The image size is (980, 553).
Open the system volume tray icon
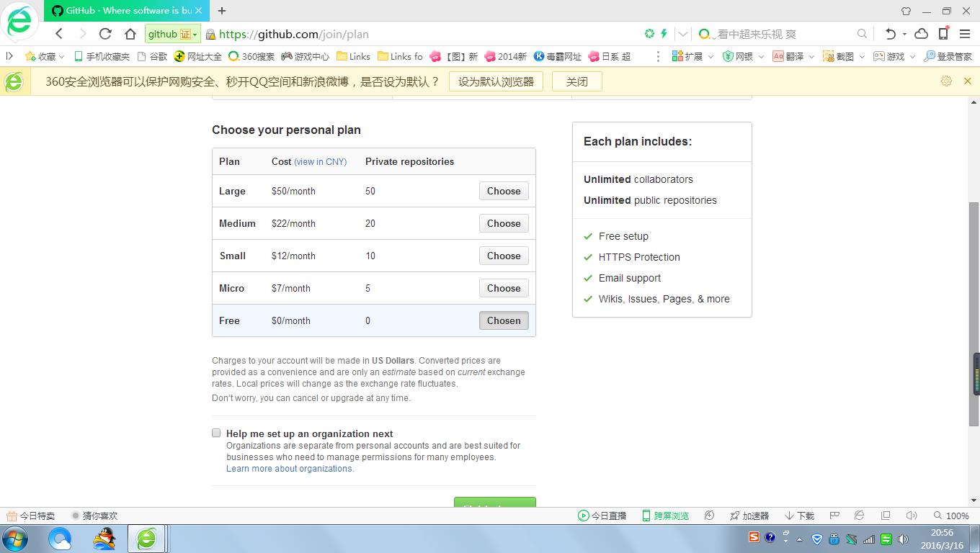point(903,539)
